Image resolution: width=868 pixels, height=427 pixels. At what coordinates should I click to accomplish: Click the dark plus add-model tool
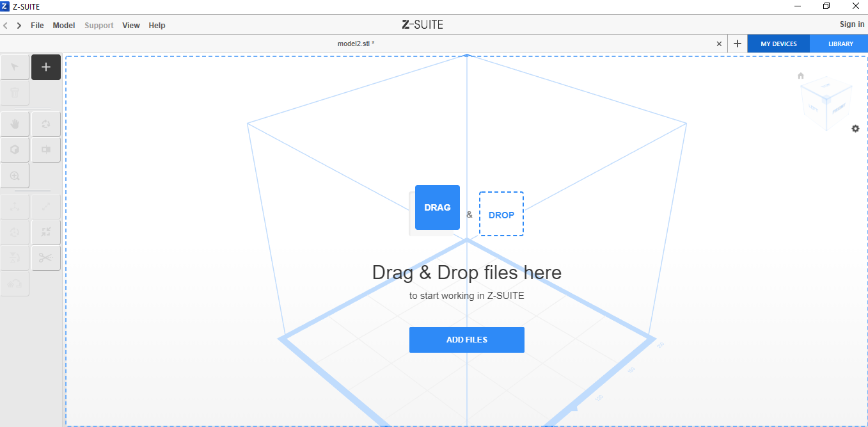click(46, 67)
